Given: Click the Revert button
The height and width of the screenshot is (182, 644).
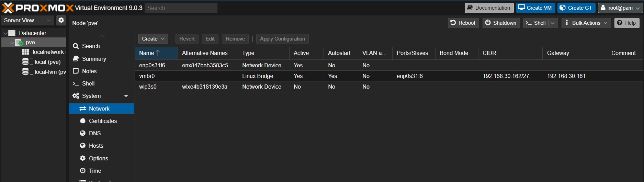Looking at the screenshot, I should click(187, 39).
